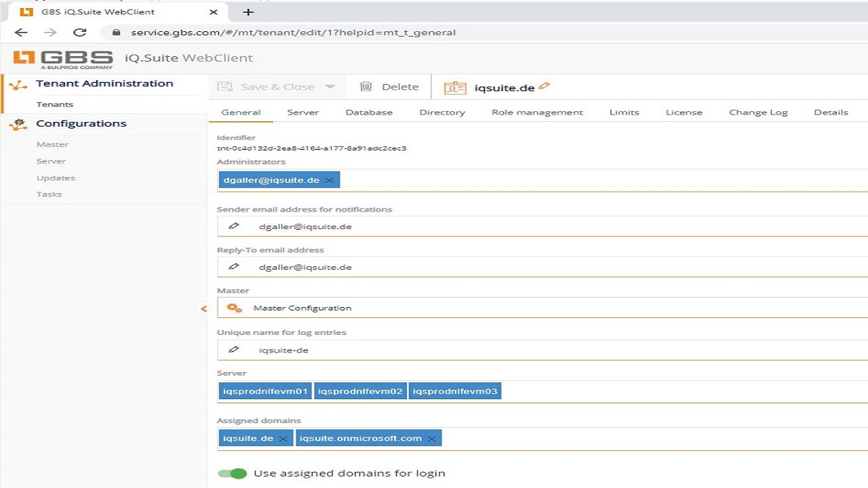Open the License tab
The image size is (868, 488).
point(684,113)
